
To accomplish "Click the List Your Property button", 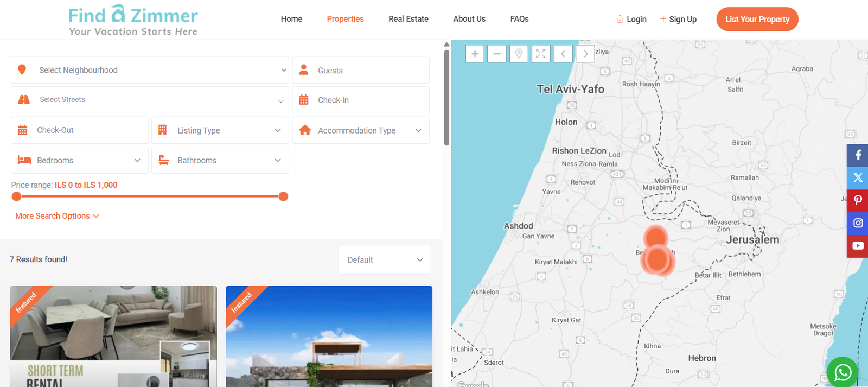I will tap(757, 19).
